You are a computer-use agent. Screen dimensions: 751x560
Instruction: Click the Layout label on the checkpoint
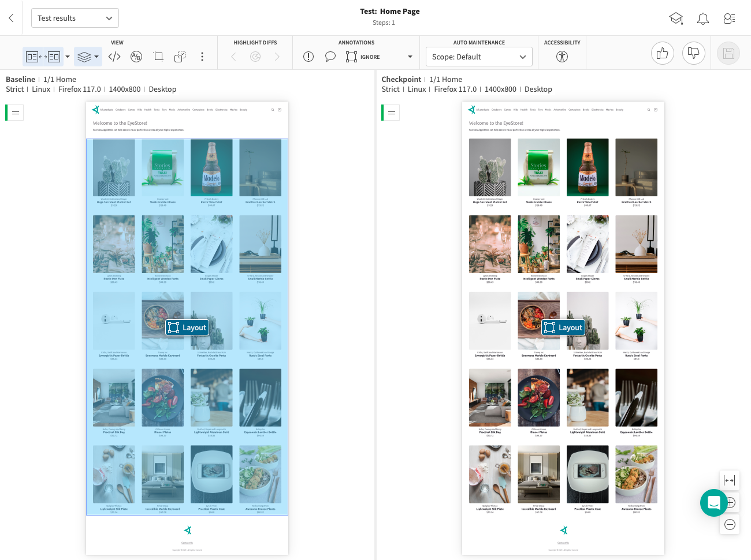click(x=563, y=327)
